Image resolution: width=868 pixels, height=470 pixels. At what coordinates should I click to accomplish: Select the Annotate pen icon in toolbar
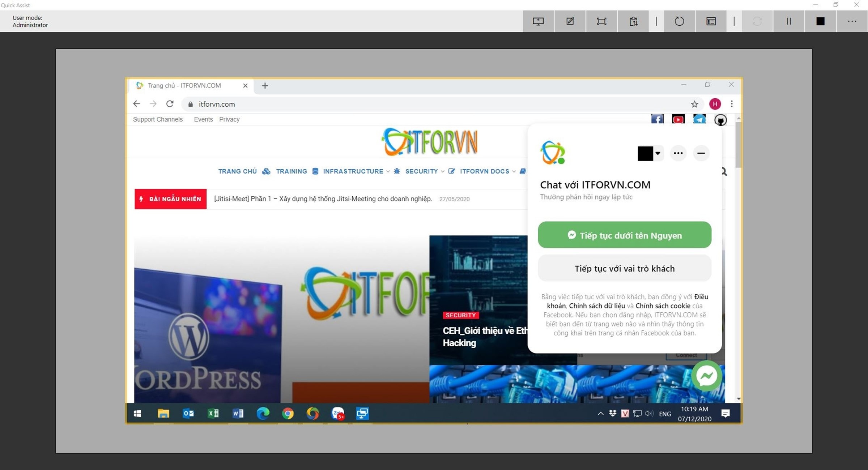pos(570,21)
